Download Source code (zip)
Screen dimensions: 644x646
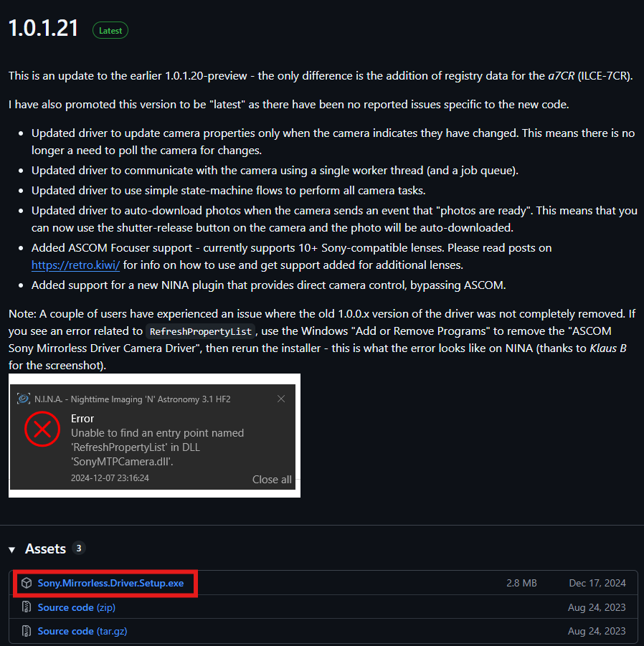77,607
